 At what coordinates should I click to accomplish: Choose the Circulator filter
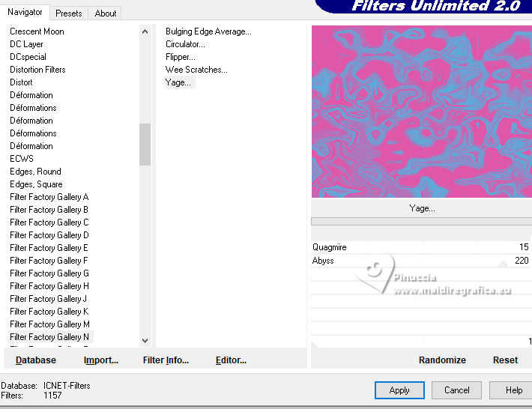click(x=185, y=44)
